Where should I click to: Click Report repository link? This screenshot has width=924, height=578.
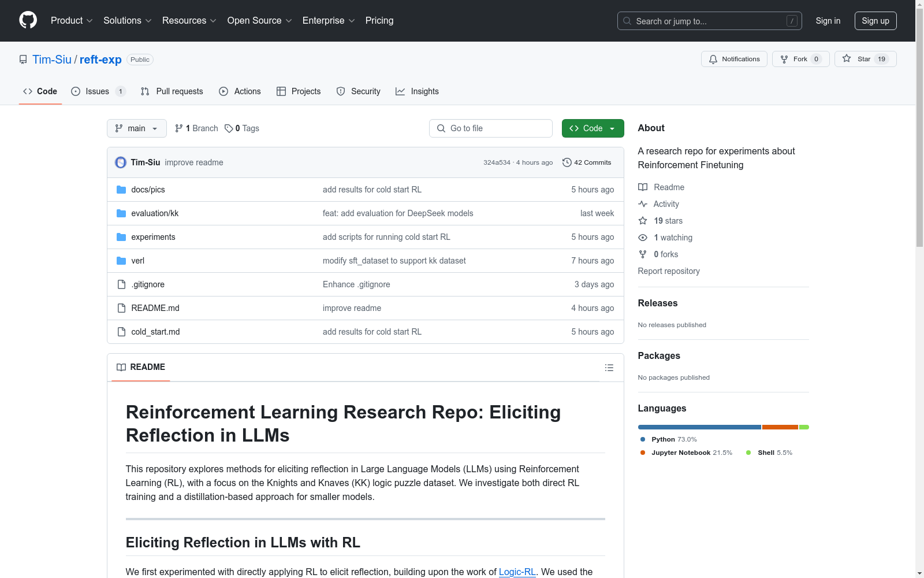point(669,271)
